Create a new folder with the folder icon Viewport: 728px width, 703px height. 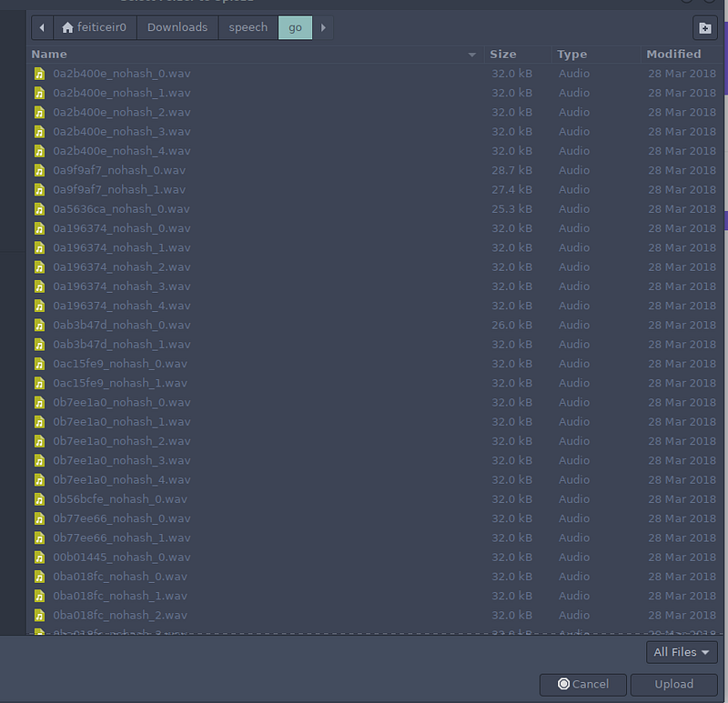click(704, 28)
